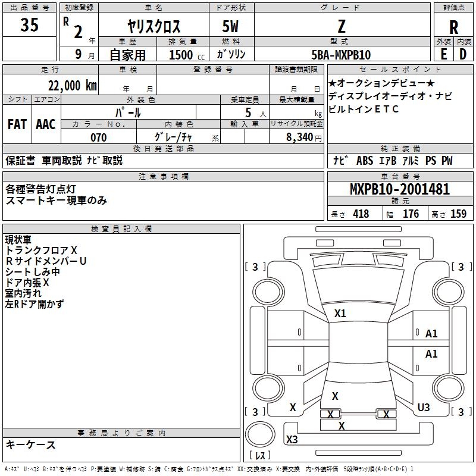Image resolution: width=476 pixels, height=476 pixels.
Task: Click the shift type FAT
Action: tap(17, 124)
